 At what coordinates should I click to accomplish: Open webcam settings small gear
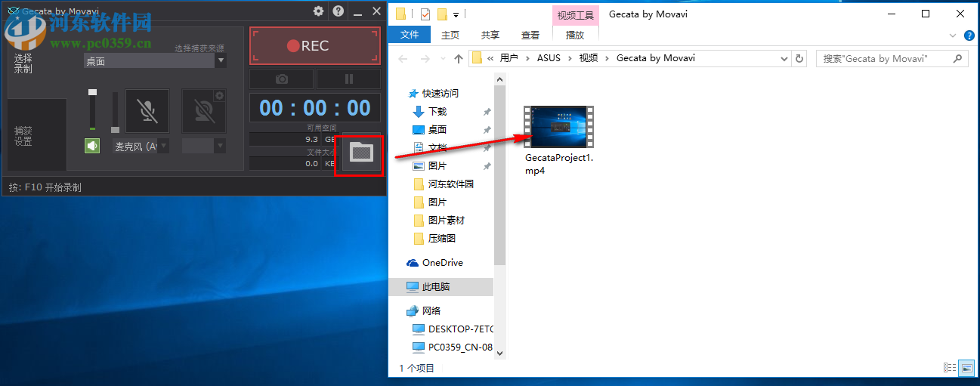219,95
